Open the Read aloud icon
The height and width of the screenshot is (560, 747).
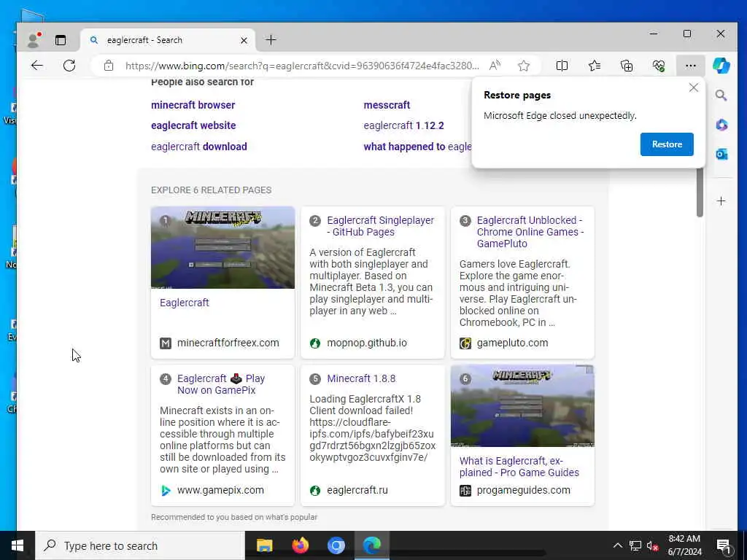click(495, 65)
